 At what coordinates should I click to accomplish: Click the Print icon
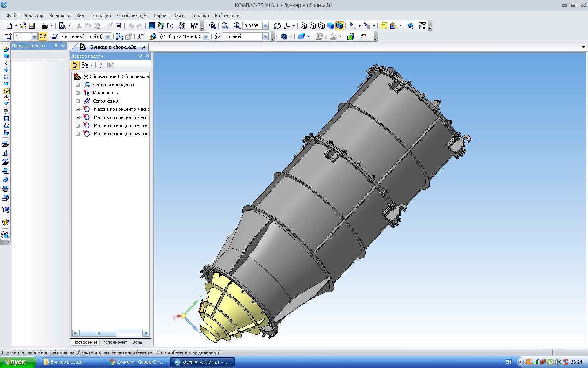[x=45, y=26]
